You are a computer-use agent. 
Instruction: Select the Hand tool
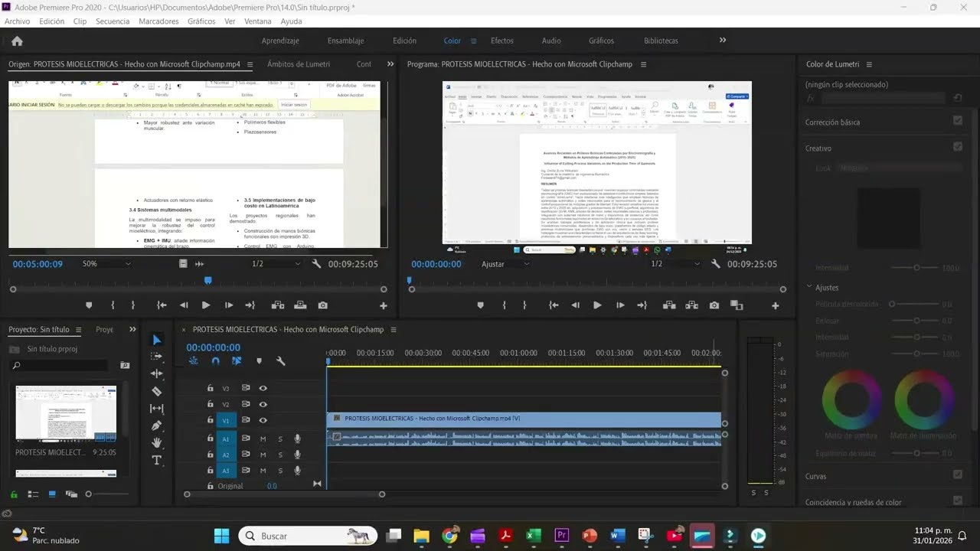click(x=157, y=442)
